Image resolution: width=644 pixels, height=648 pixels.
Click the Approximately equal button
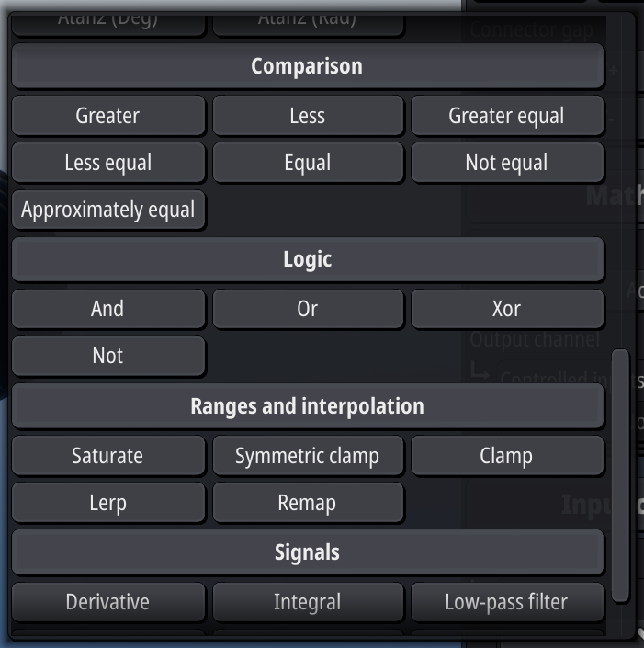[108, 210]
